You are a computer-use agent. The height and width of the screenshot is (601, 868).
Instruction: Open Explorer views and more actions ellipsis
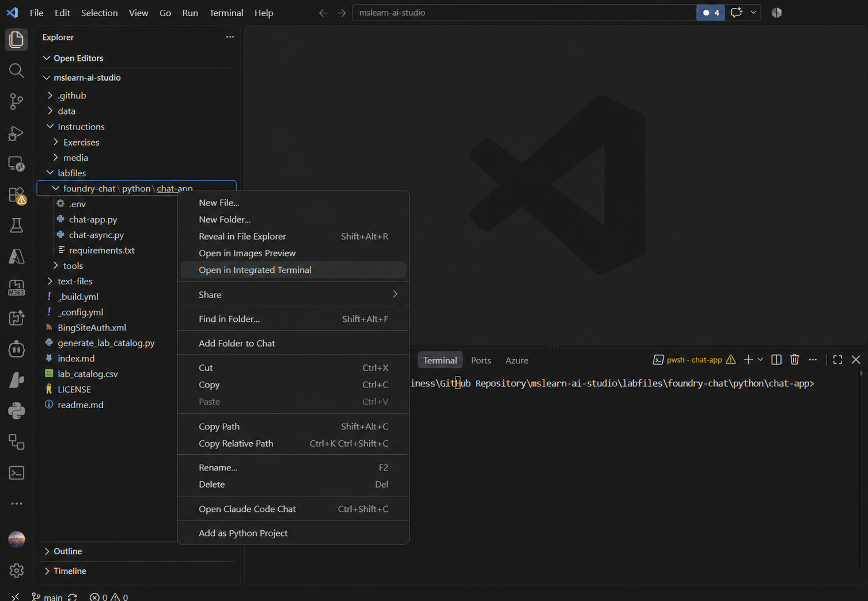(x=230, y=37)
